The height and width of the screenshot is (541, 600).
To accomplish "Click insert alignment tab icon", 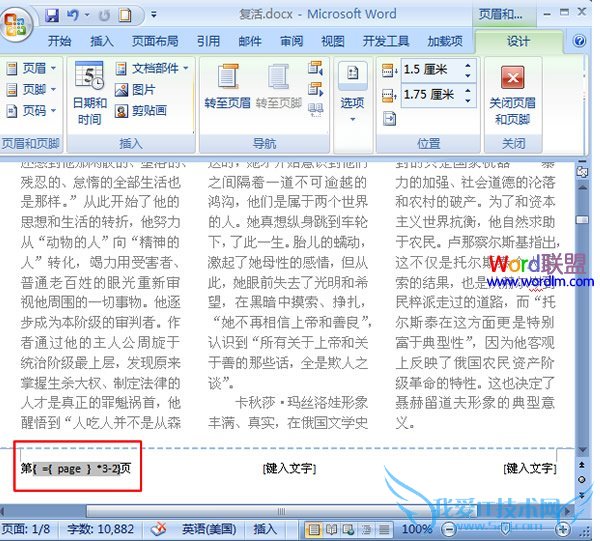I will click(389, 119).
